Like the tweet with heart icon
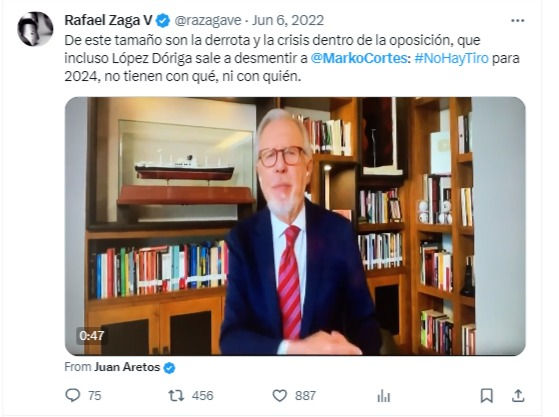 point(280,396)
